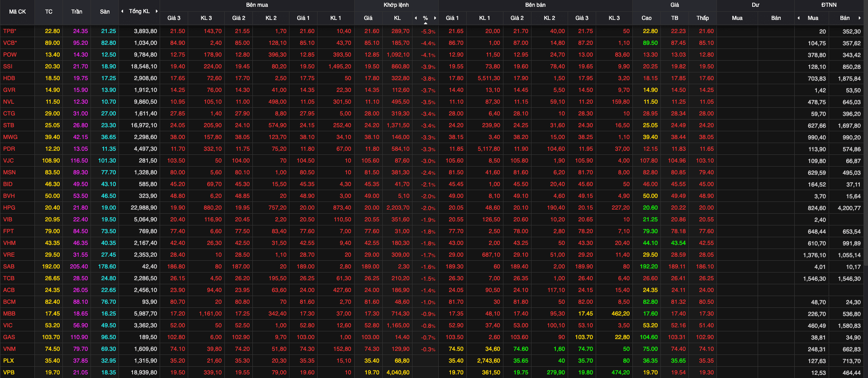Click HPG total volume 22,988,90
This screenshot has width=868, height=378.
coord(144,208)
